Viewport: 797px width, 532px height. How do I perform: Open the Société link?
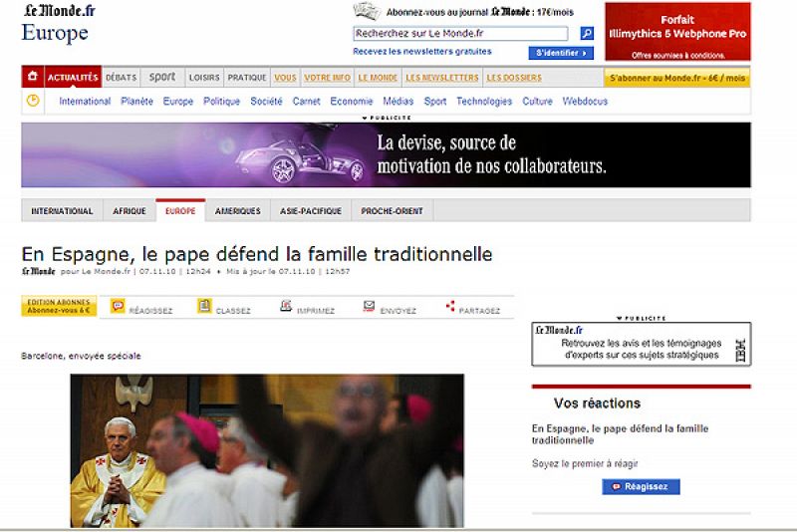click(266, 101)
